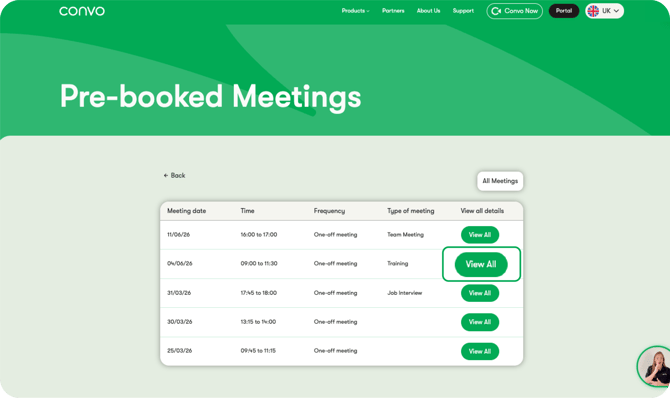
Task: Click the Team Meeting type cell
Action: tap(405, 235)
